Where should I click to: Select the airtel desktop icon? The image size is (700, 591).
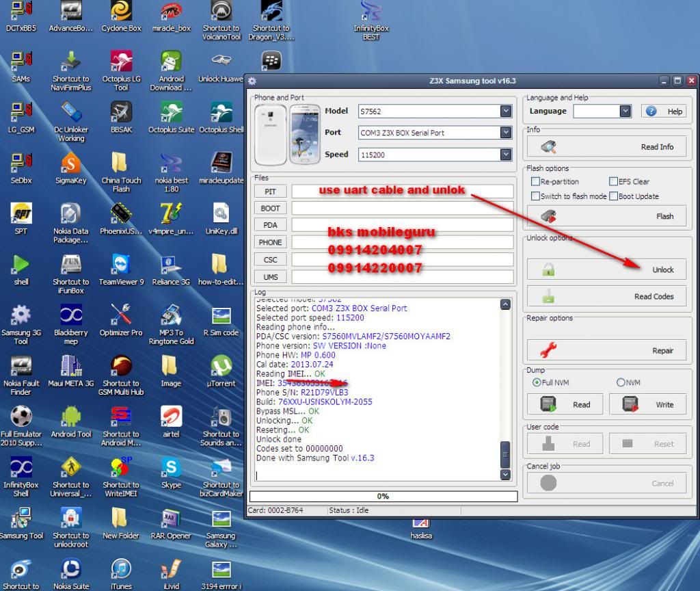pos(171,421)
